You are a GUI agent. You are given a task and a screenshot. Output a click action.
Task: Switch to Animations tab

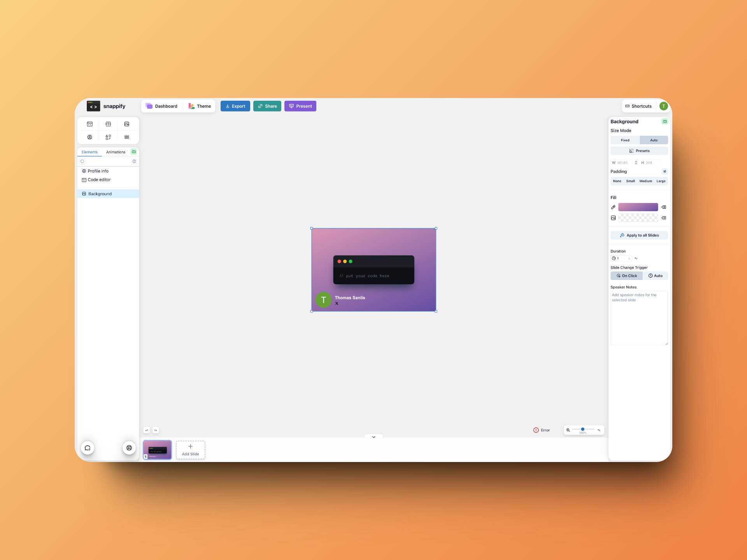(115, 152)
